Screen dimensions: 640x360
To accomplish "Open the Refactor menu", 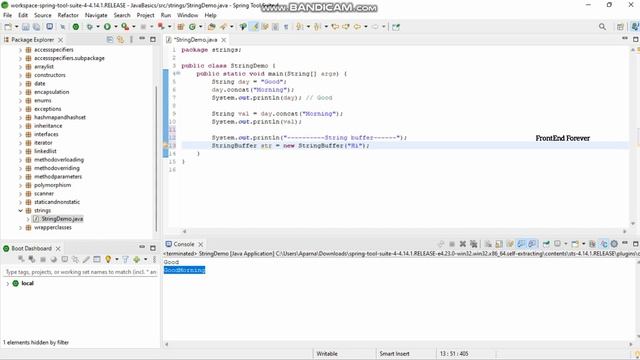I will click(68, 15).
